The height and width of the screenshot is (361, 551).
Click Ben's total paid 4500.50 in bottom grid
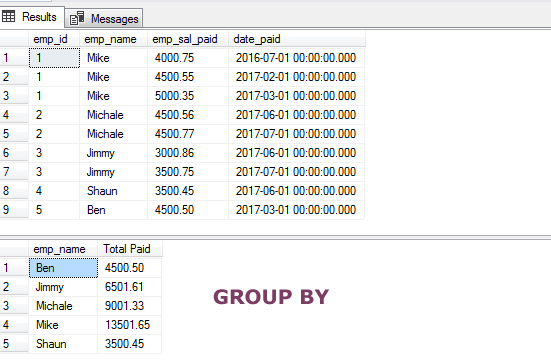coord(130,268)
